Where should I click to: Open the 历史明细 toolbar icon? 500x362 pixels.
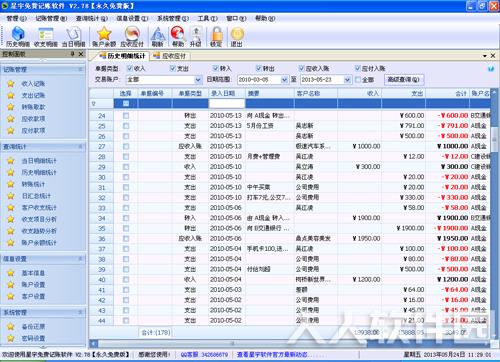[x=18, y=37]
